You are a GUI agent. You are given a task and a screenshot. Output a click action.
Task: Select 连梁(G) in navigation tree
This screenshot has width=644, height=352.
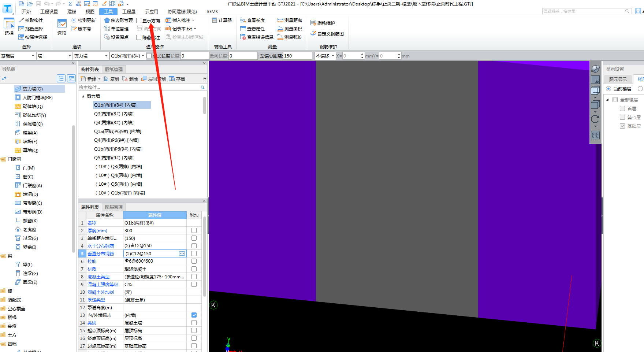click(x=26, y=273)
